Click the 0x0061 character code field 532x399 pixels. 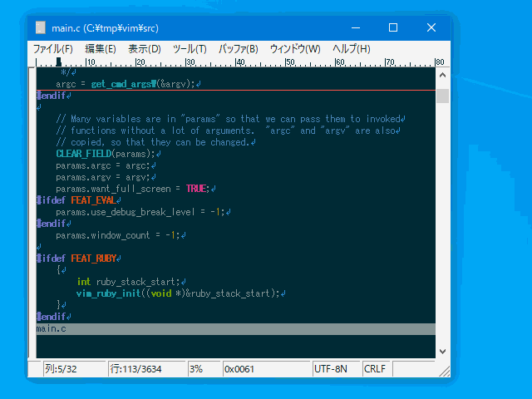tap(267, 369)
